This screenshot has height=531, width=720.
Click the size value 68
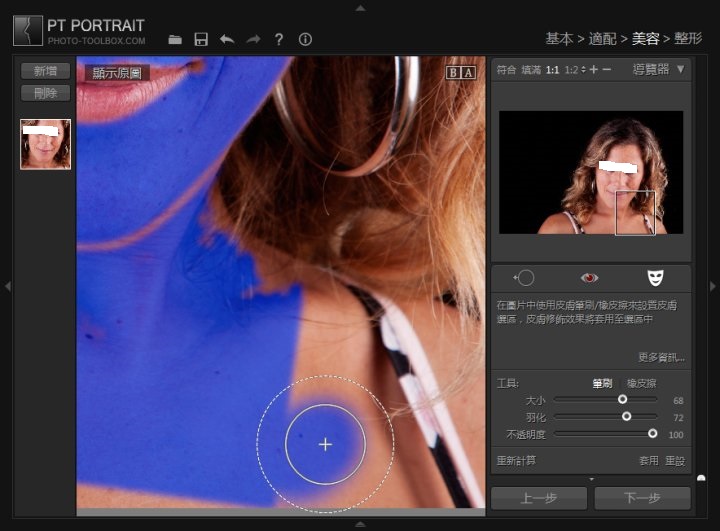coord(678,401)
